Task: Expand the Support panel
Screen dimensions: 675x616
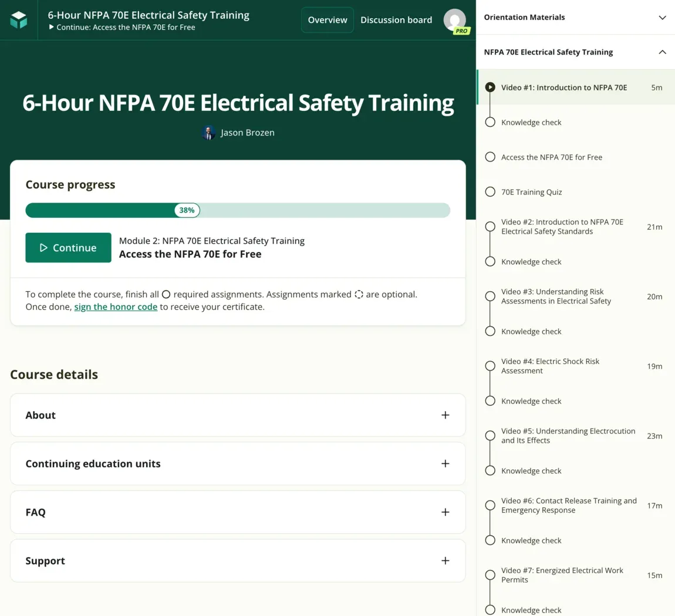Action: 238,561
